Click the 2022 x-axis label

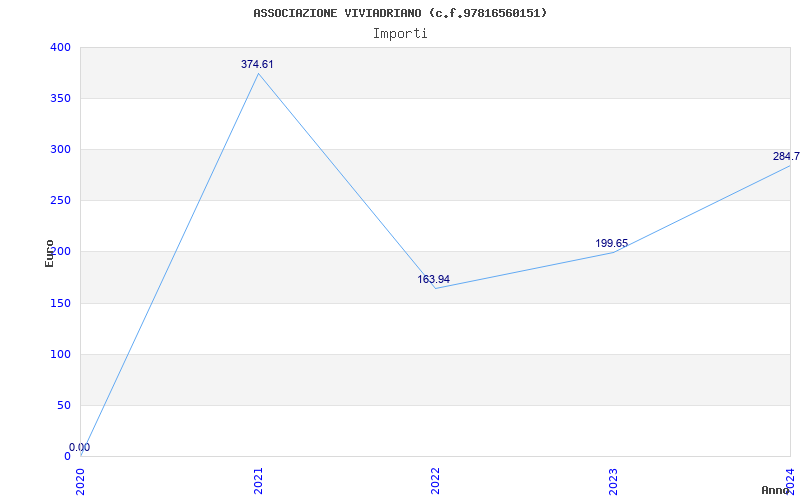click(x=435, y=481)
